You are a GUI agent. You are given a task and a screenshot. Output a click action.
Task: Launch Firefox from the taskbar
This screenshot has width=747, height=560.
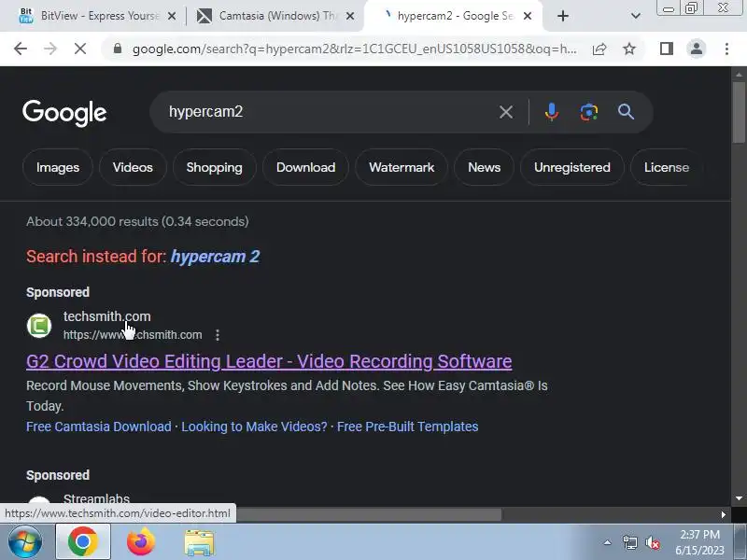(141, 542)
